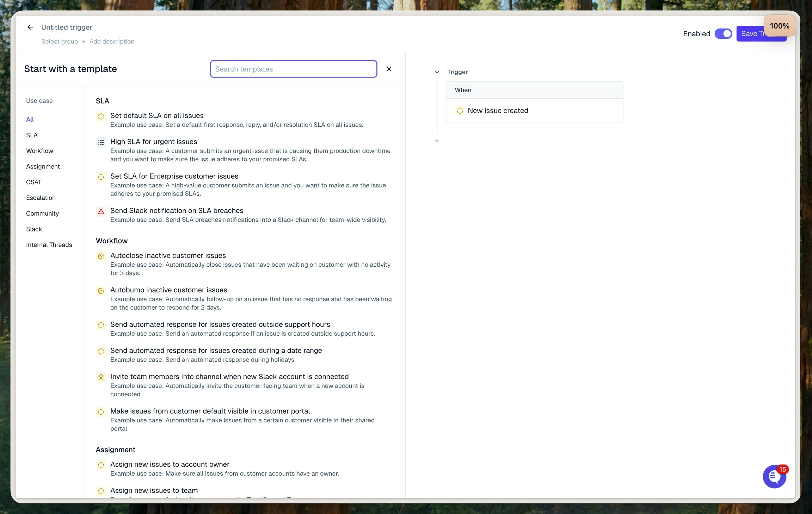Toggle the Enabled switch off

tap(723, 34)
